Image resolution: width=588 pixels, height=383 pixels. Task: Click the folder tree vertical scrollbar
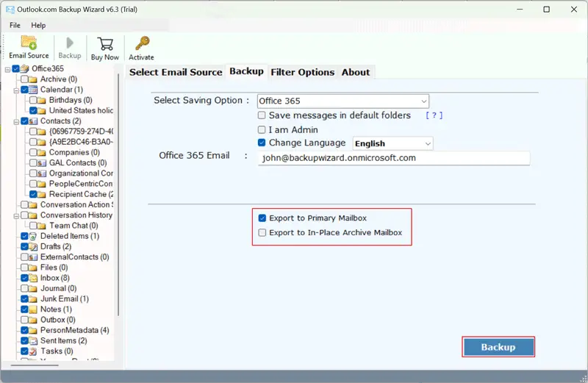point(118,195)
